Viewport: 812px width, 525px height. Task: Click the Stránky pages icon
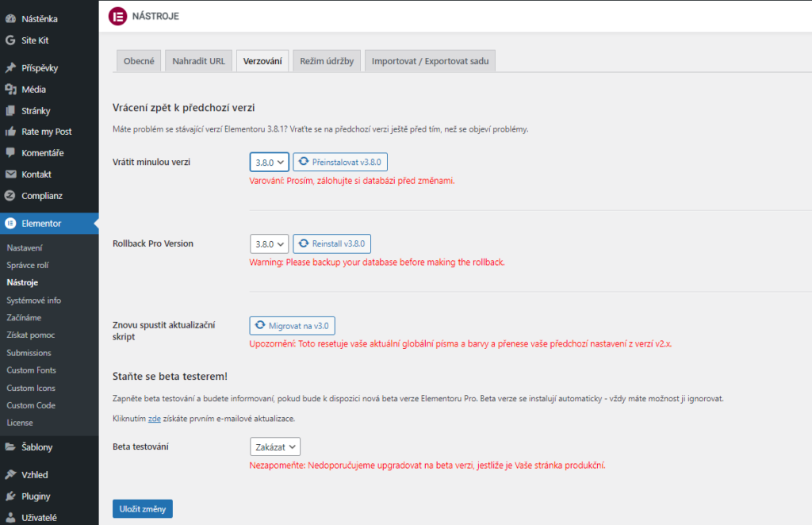pos(10,110)
